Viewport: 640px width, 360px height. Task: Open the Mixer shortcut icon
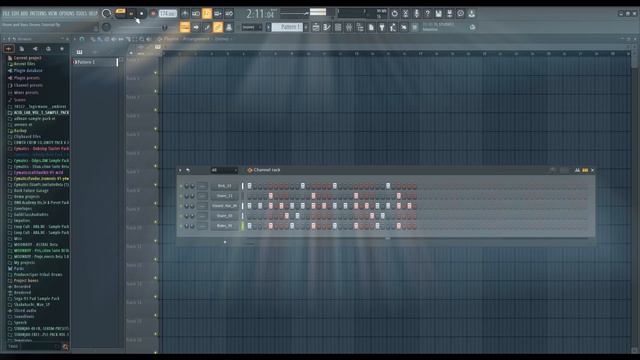tap(349, 27)
